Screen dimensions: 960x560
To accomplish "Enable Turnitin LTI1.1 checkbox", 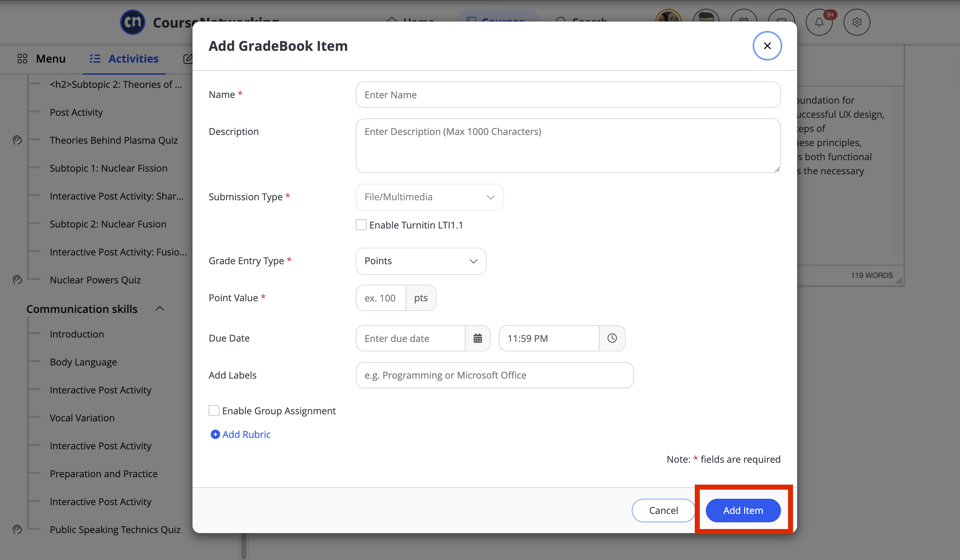I will click(x=361, y=225).
